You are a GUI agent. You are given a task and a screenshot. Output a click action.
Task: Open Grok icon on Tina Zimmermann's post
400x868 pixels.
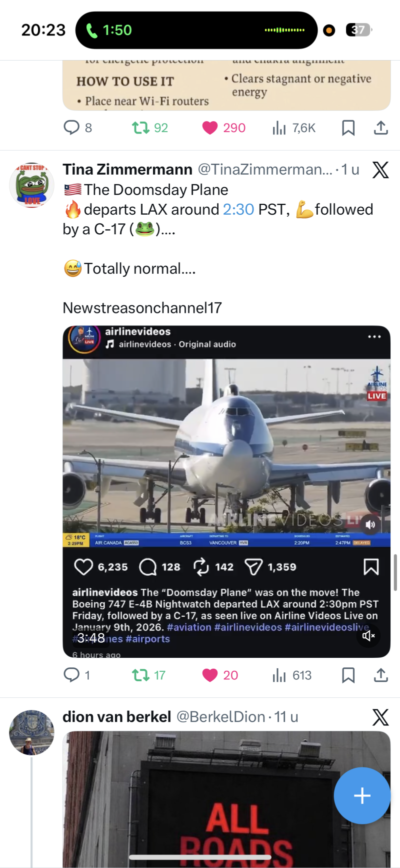[x=380, y=170]
